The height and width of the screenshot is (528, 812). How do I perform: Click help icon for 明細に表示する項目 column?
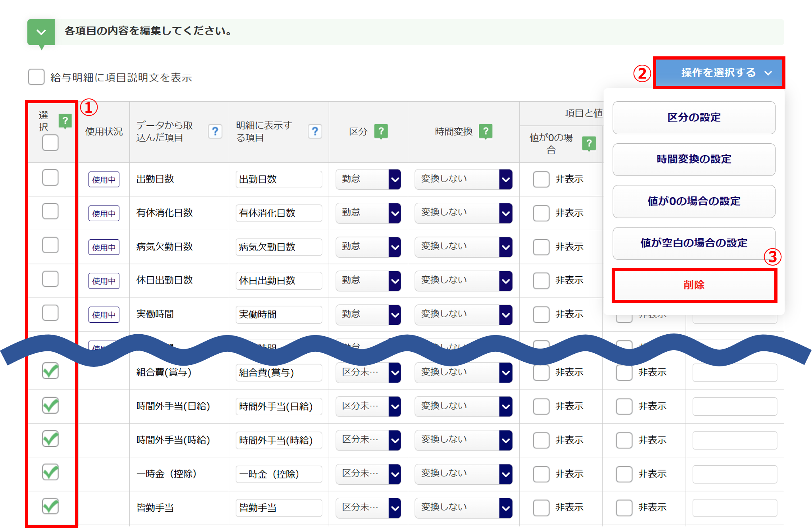coord(315,131)
